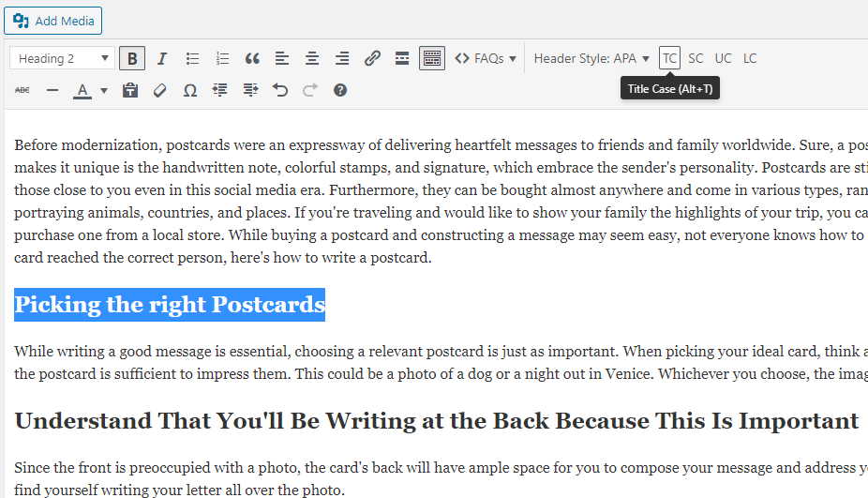The width and height of the screenshot is (868, 498).
Task: Align text left
Action: click(x=282, y=58)
